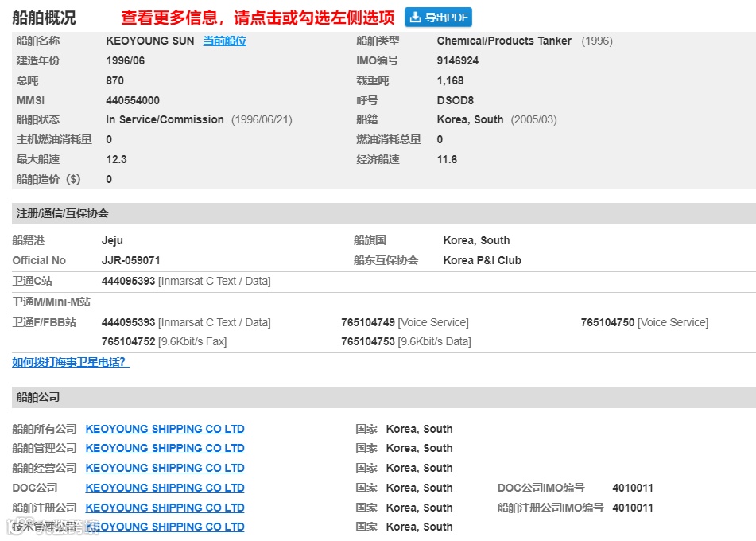The height and width of the screenshot is (541, 756).
Task: Select IMO number 9146924
Action: click(x=458, y=60)
